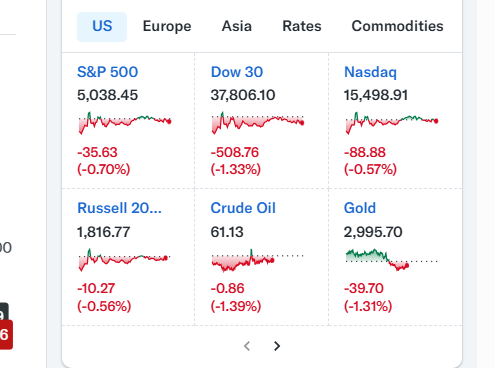Open the Russell 20... link

pos(119,208)
